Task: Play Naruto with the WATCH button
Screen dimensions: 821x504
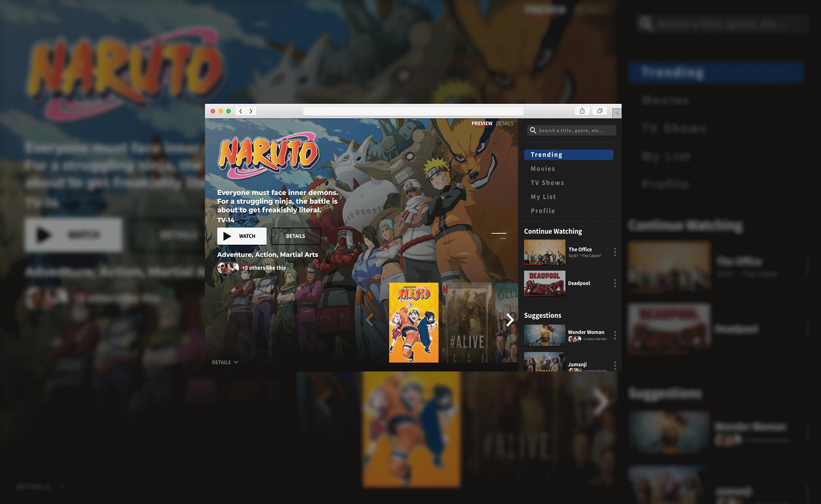Action: (x=242, y=236)
